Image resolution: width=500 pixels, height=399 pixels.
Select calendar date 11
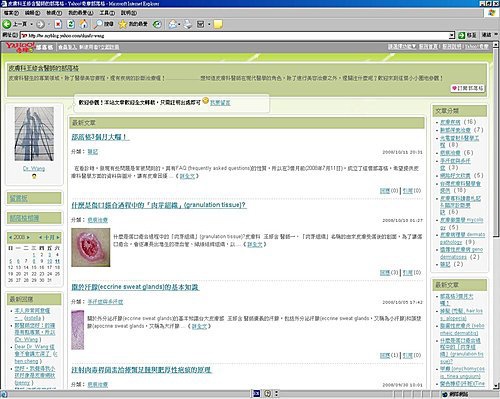tap(57, 261)
